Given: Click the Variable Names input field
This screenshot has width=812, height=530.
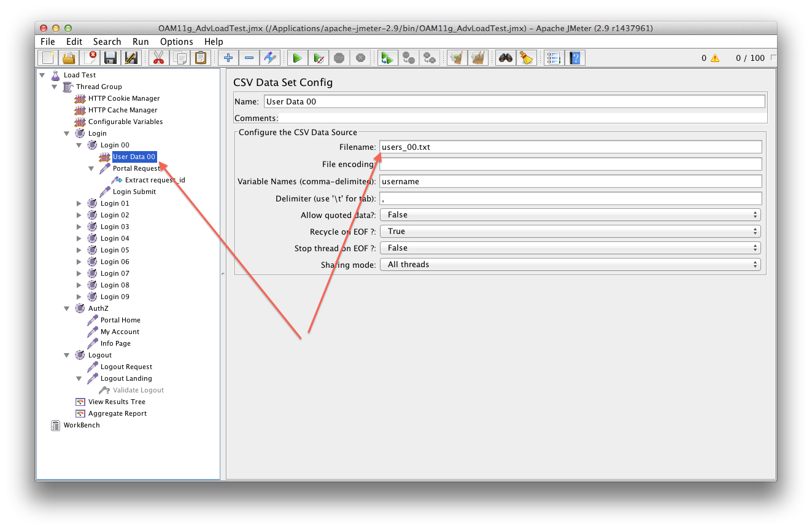Looking at the screenshot, I should point(571,181).
